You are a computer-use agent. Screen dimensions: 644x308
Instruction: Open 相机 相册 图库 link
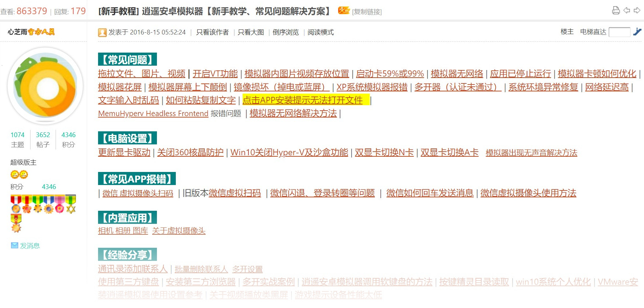(123, 231)
